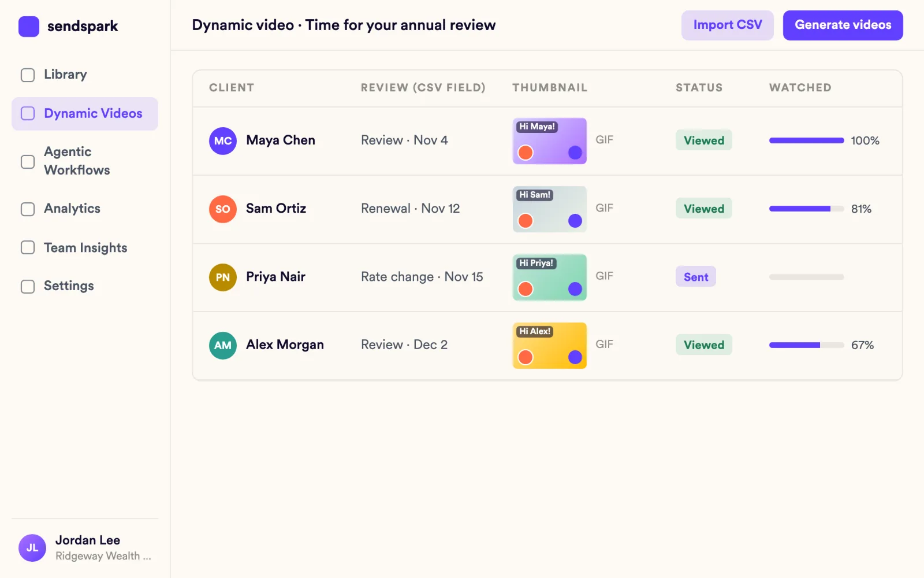Click the Generate videos button
Viewport: 924px width, 578px height.
(843, 25)
